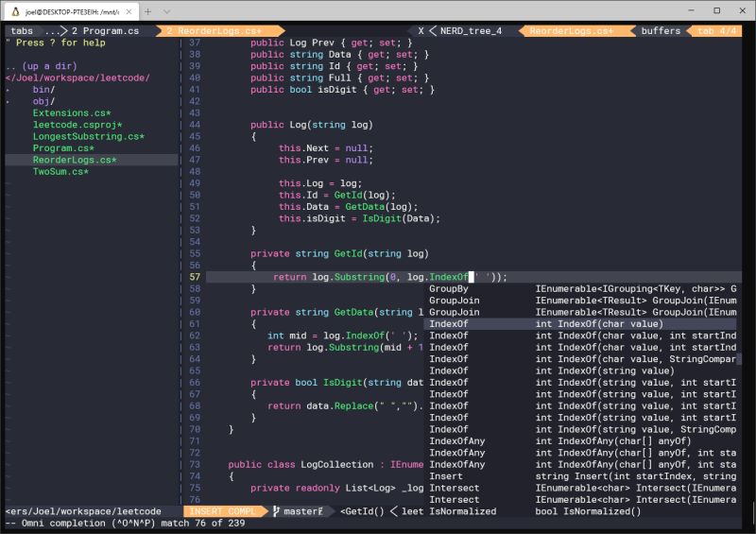Click the 'Omni completion' match 76 of 239 message

pos(126,524)
